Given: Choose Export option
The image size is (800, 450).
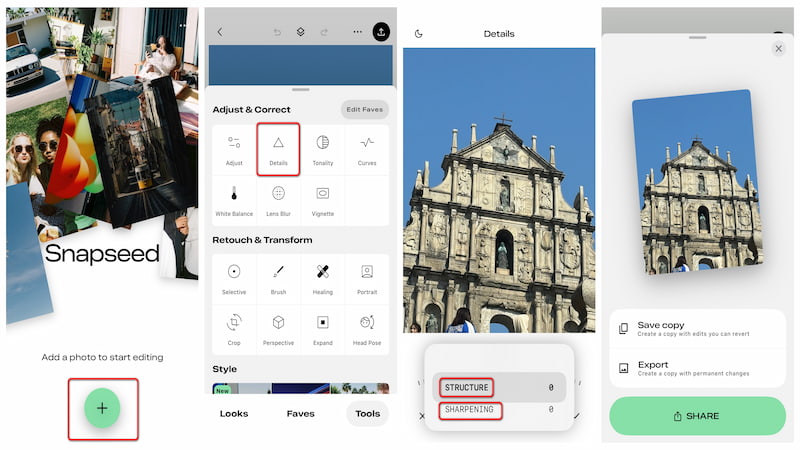Looking at the screenshot, I should [x=697, y=368].
